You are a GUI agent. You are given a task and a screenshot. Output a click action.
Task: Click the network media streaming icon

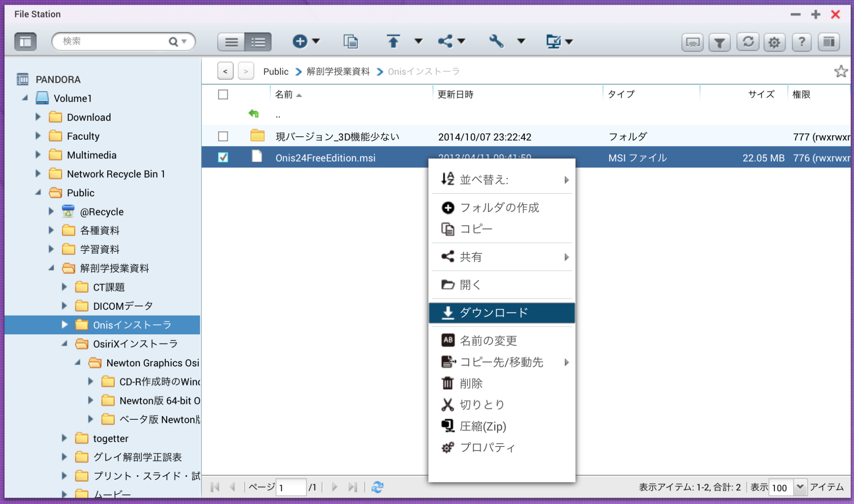tap(693, 42)
